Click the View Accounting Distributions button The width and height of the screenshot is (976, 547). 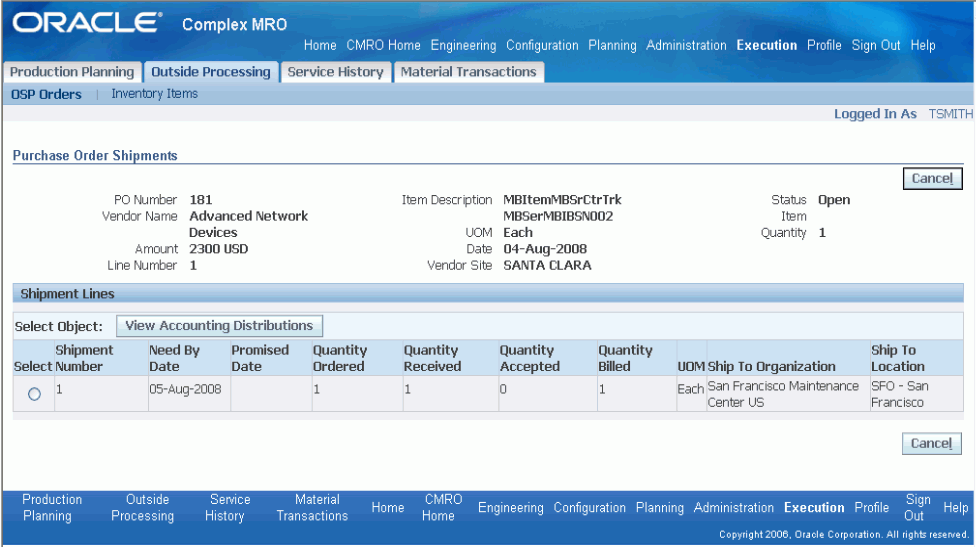[219, 325]
